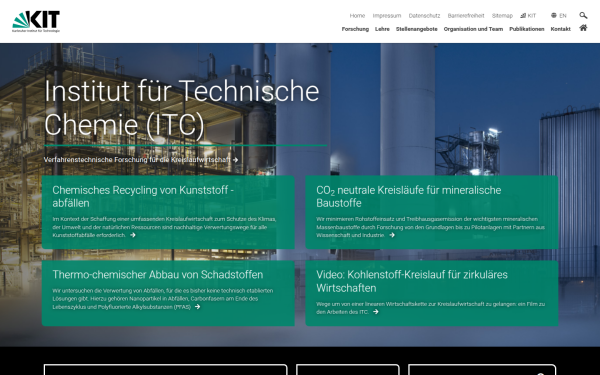Click the Institut für Technische Chemie heading
The image size is (600, 375).
pyautogui.click(x=182, y=108)
